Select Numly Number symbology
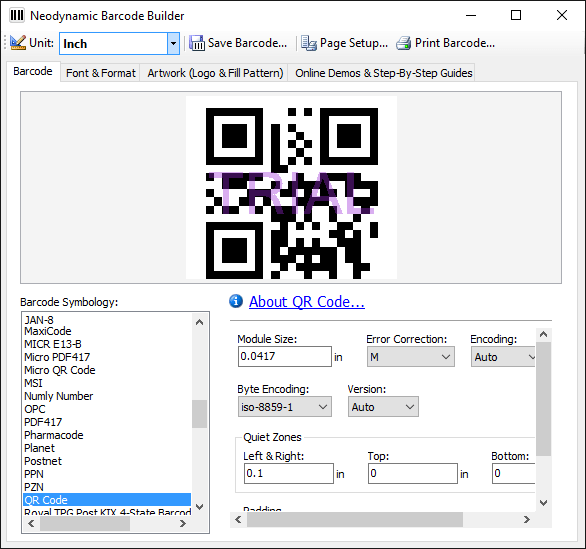The width and height of the screenshot is (586, 549). coord(107,396)
